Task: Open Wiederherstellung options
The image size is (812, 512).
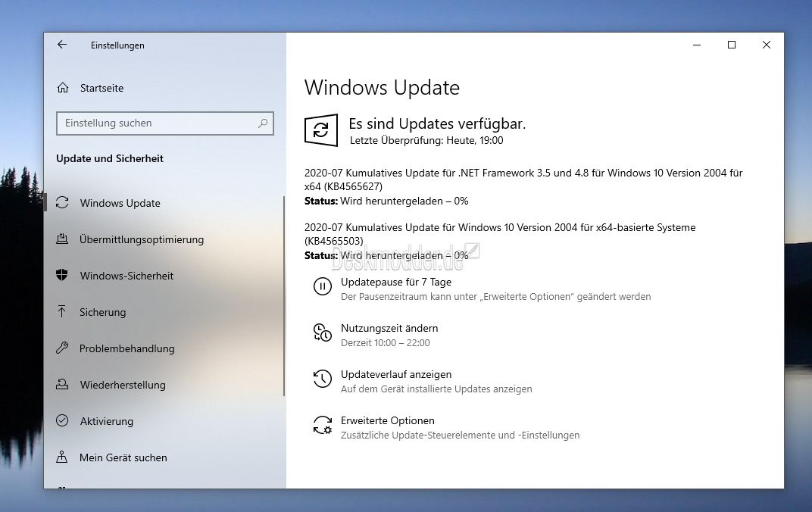Action: tap(123, 385)
